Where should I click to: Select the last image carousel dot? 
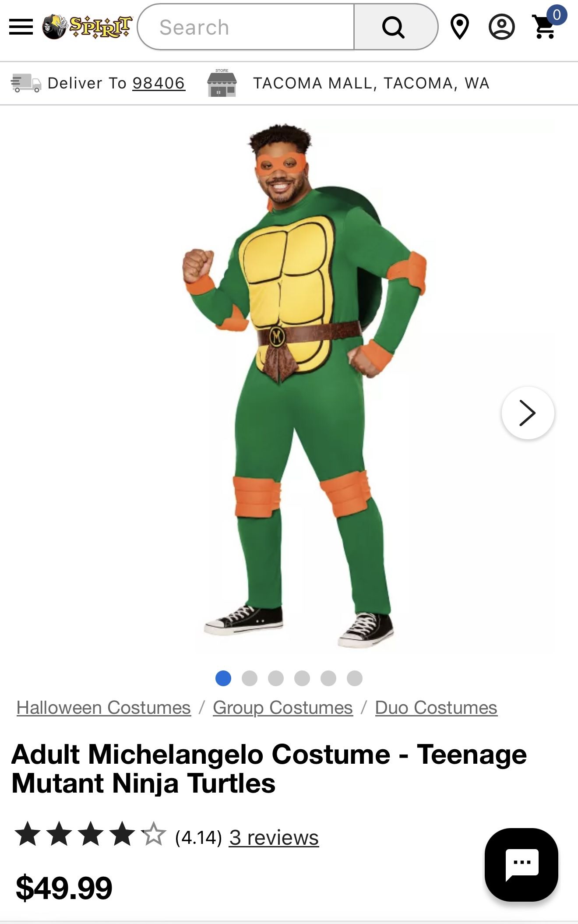coord(355,678)
